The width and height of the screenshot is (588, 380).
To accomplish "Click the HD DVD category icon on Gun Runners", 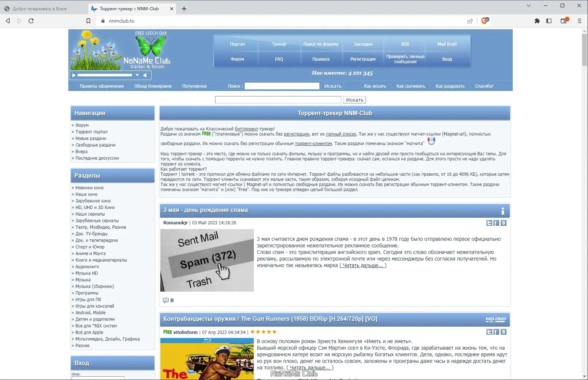I will (496, 319).
